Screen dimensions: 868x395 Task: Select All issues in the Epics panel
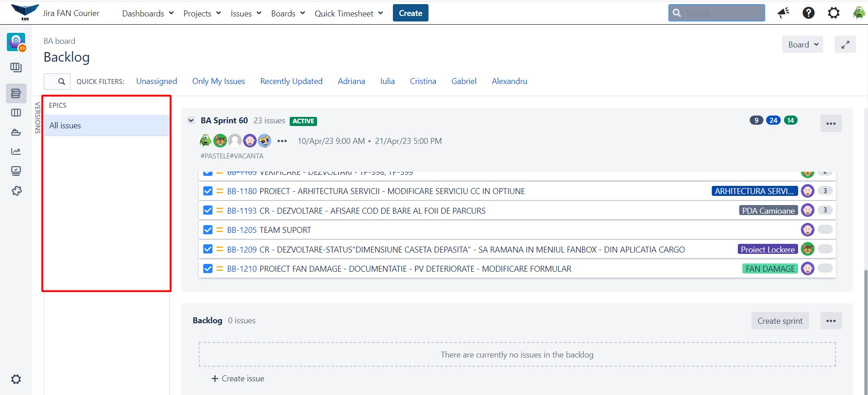[x=106, y=125]
